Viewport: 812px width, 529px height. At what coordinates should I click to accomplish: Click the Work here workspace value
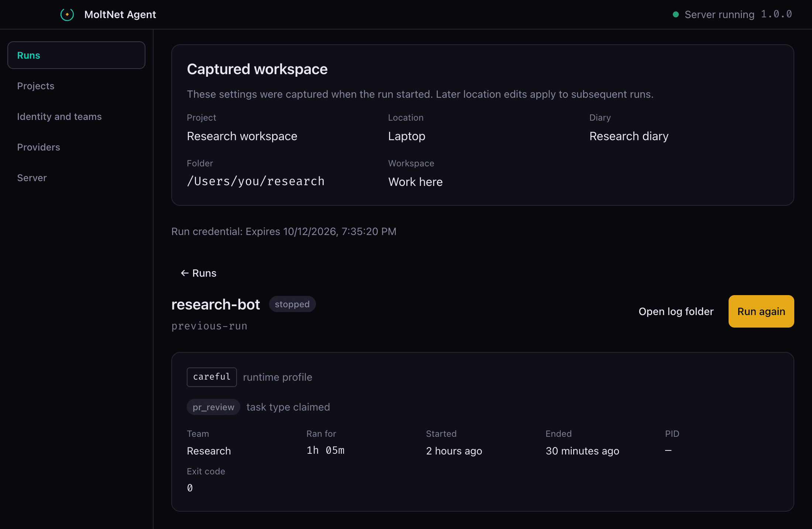coord(415,182)
